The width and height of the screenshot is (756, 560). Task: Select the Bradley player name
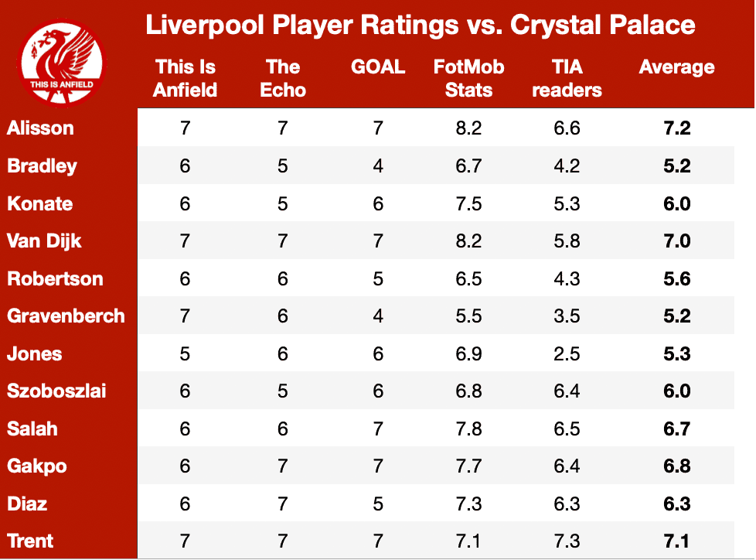[42, 166]
